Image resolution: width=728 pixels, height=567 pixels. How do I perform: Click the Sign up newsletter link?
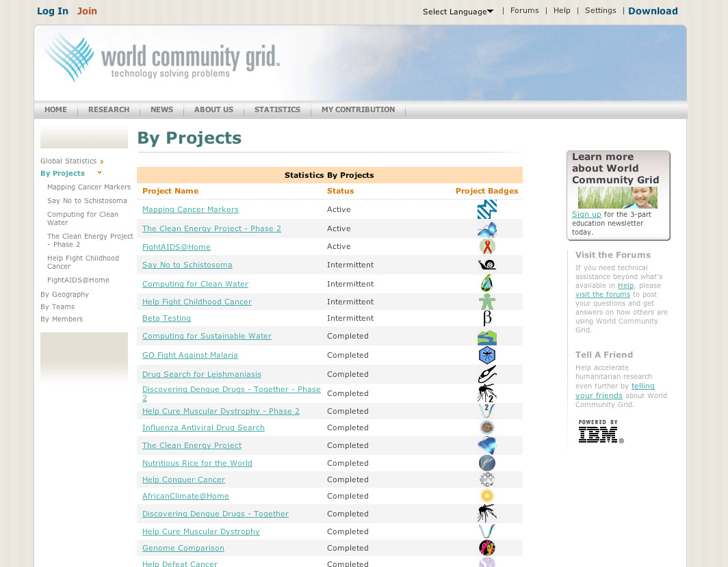point(586,214)
